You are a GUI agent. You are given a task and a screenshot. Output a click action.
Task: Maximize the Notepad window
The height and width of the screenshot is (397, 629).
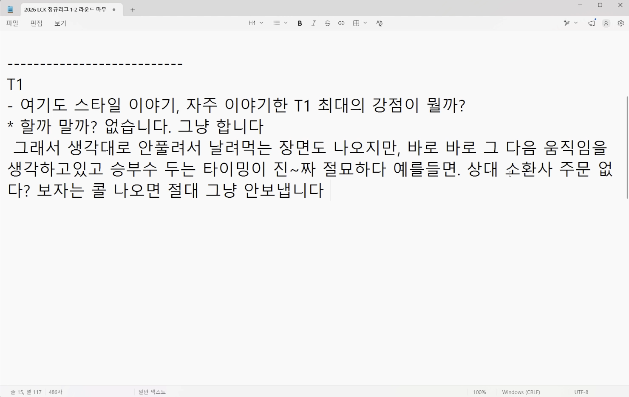pos(600,5)
